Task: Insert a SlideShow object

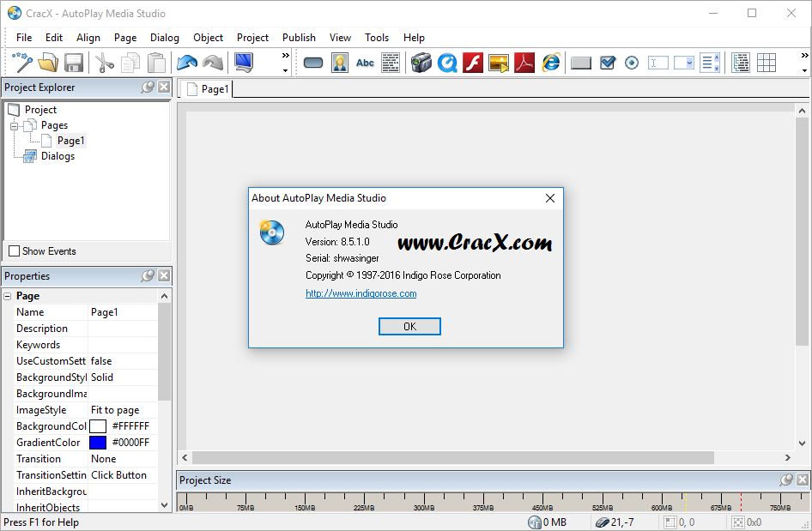Action: [499, 63]
